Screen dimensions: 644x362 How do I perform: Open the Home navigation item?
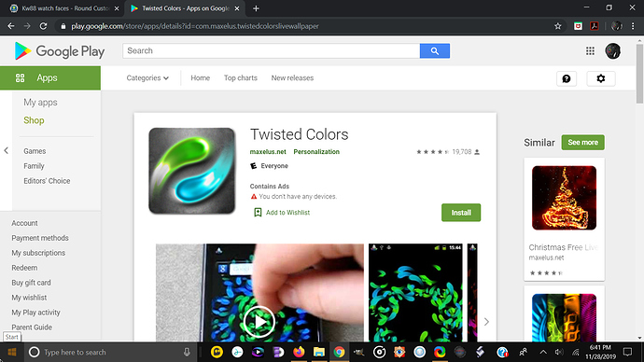coord(200,78)
